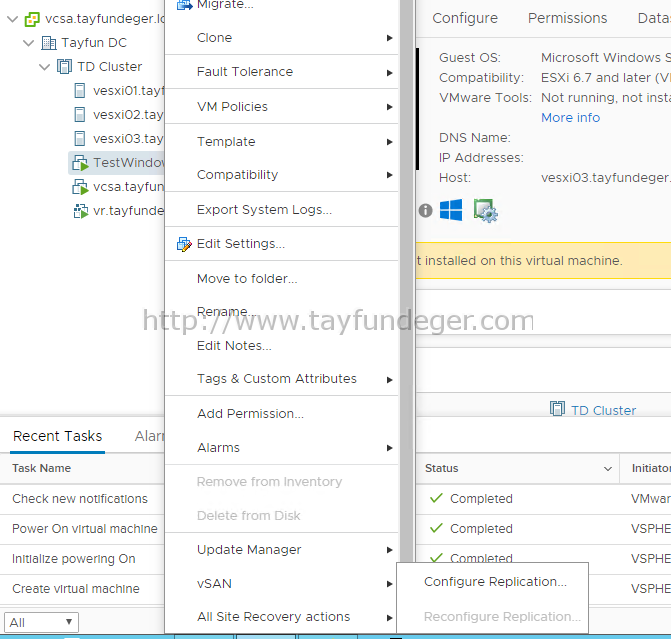The height and width of the screenshot is (639, 671).
Task: Click the TD Cluster icon in summary pane
Action: click(557, 409)
